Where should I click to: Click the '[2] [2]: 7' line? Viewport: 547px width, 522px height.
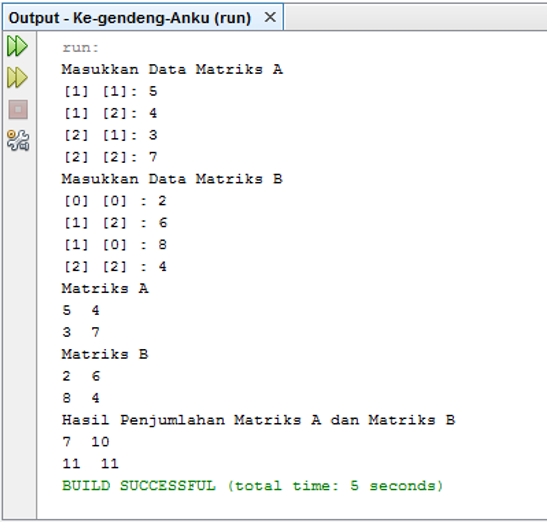111,157
